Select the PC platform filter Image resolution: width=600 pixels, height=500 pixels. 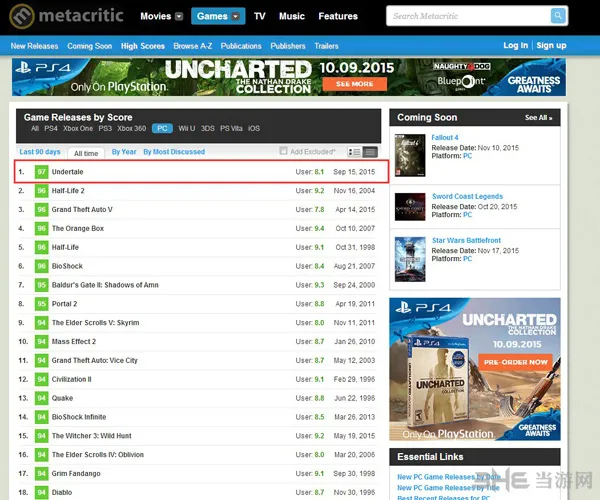(x=162, y=129)
